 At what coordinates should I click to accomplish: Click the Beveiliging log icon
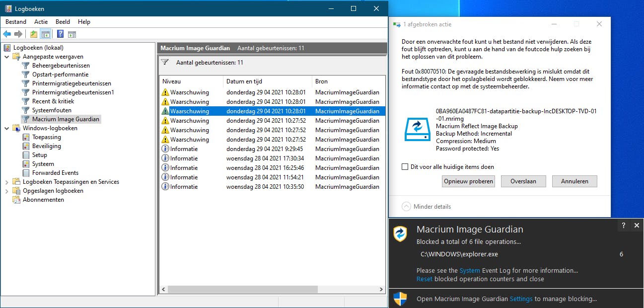tap(26, 146)
